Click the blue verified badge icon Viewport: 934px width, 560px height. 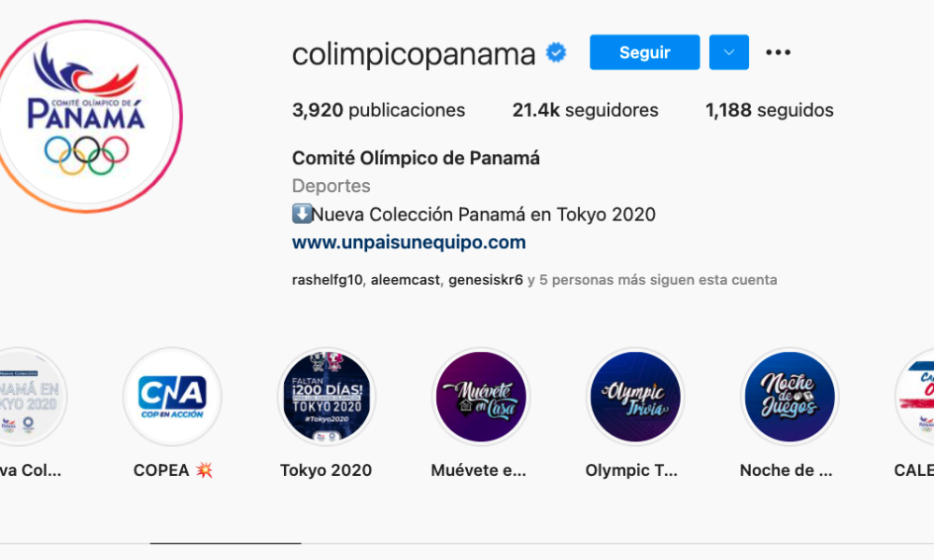[557, 52]
